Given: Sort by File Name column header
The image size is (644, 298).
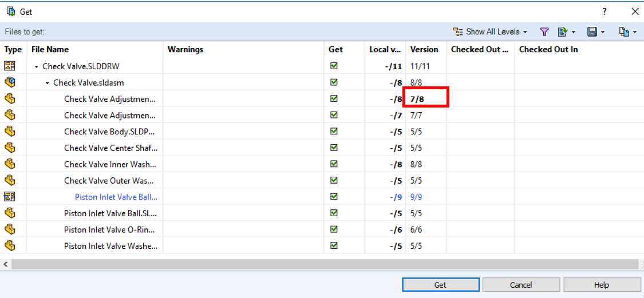Looking at the screenshot, I should click(95, 50).
